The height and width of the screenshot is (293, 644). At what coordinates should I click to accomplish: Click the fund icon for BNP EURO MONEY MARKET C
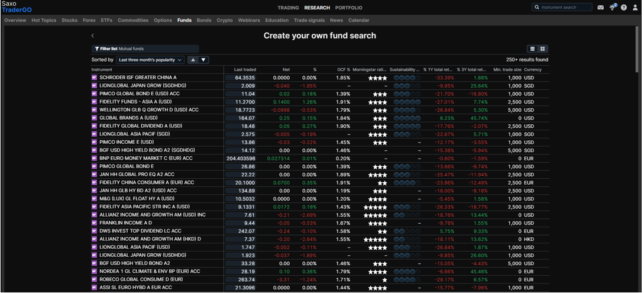(x=93, y=158)
